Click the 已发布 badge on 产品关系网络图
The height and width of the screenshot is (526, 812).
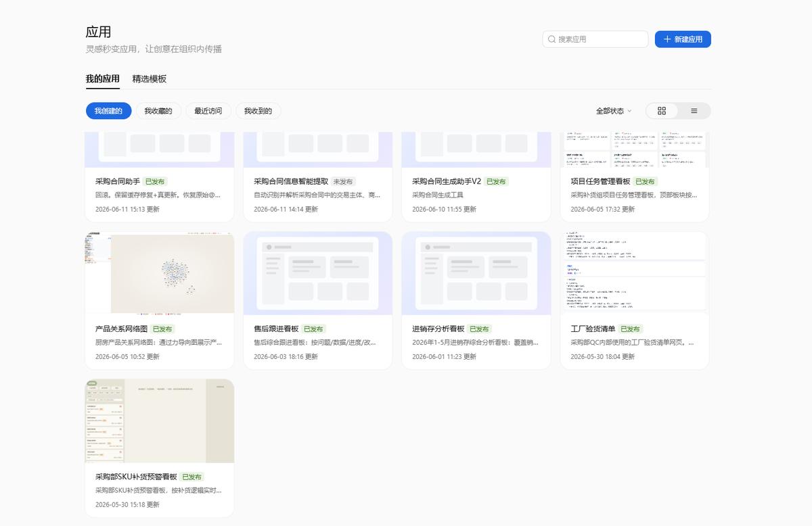click(x=163, y=329)
